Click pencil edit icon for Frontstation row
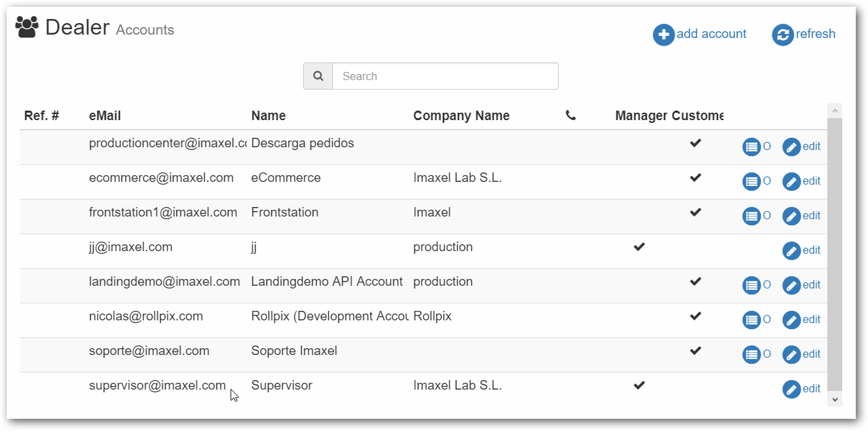868x431 pixels. pos(791,216)
